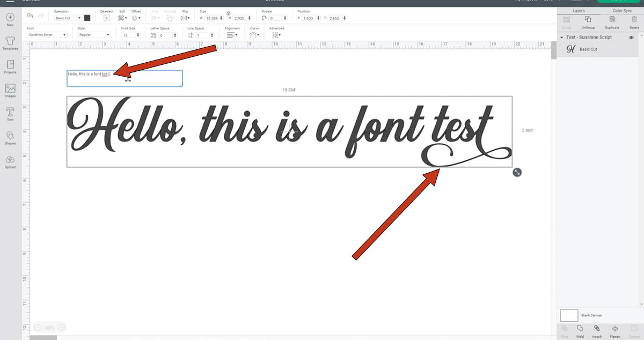
Task: Select the Text tool in the sidebar
Action: click(10, 114)
